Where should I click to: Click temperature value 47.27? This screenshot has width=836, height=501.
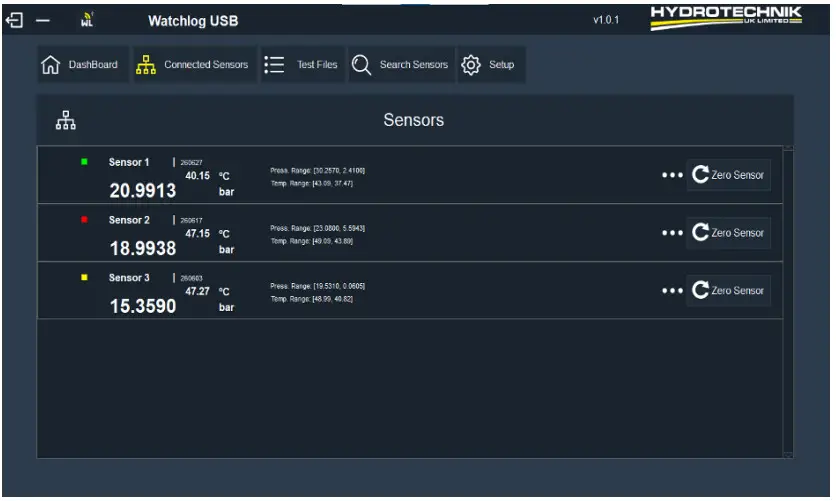[x=197, y=291]
